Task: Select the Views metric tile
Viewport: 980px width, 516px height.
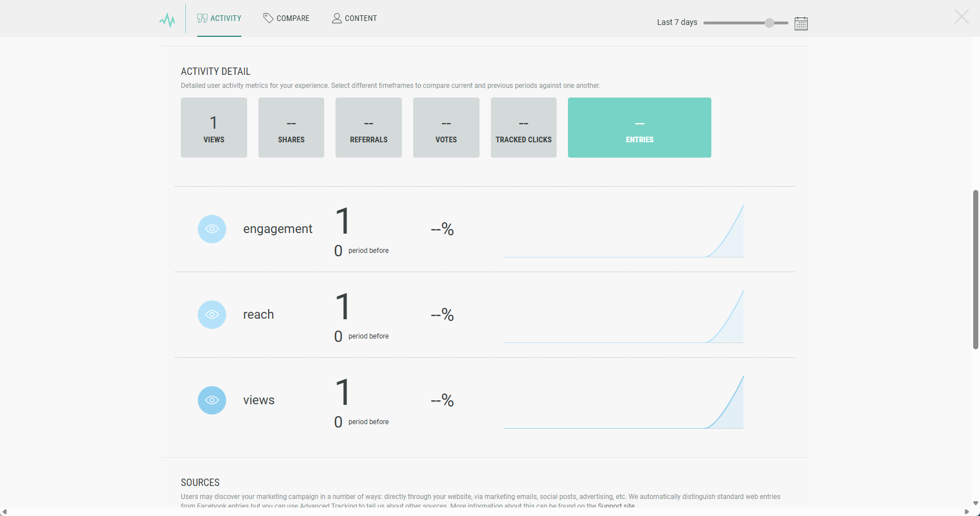Action: click(214, 128)
